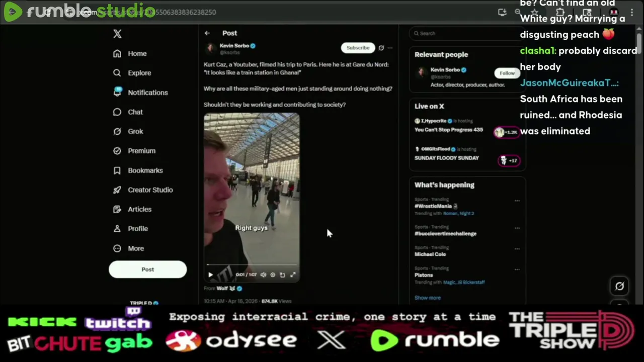The width and height of the screenshot is (644, 362).
Task: Click the Grok explain icon beside Subscribe
Action: coord(381,48)
